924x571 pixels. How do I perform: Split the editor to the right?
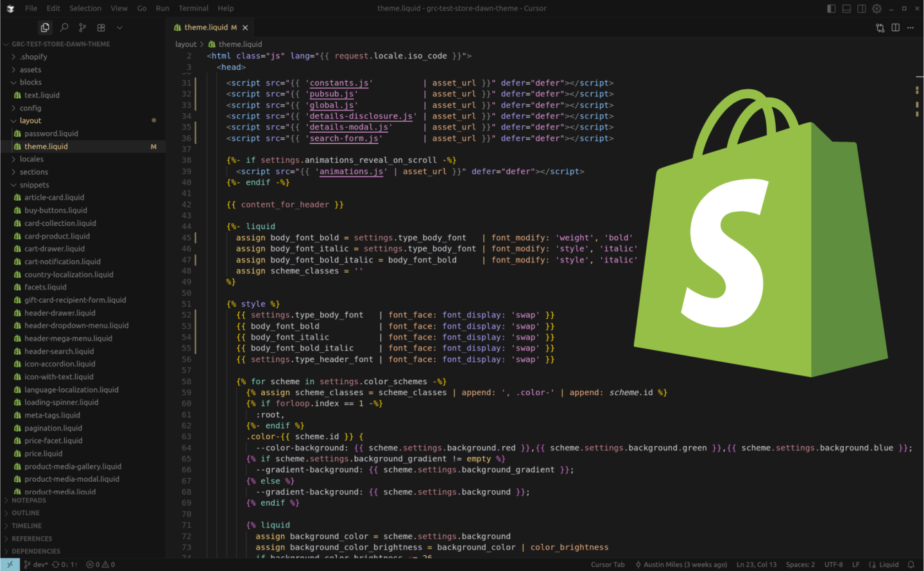click(895, 28)
